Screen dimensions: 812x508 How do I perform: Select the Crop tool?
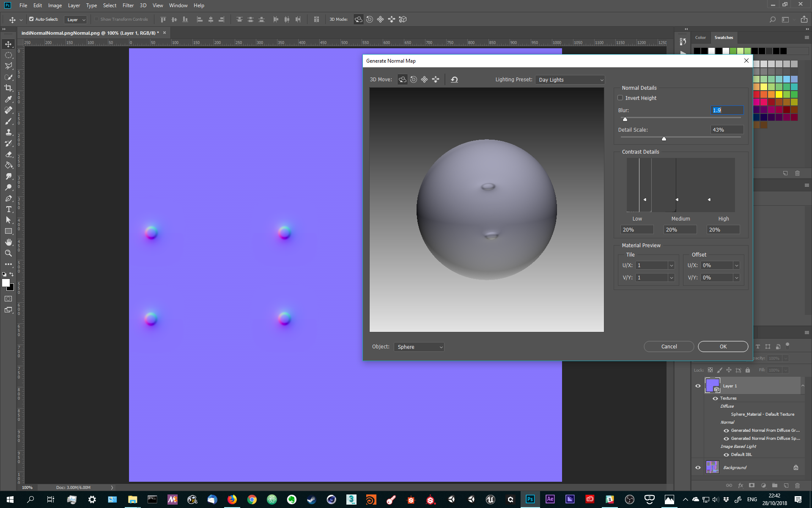click(8, 88)
